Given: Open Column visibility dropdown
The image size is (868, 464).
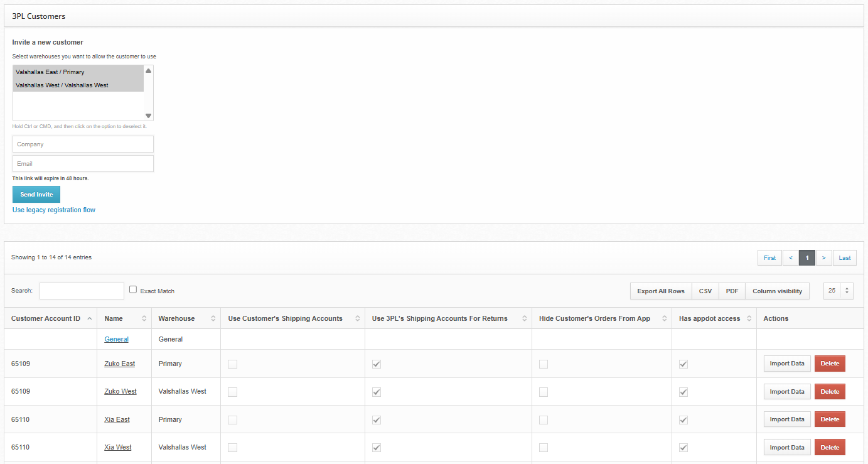Looking at the screenshot, I should (x=777, y=291).
